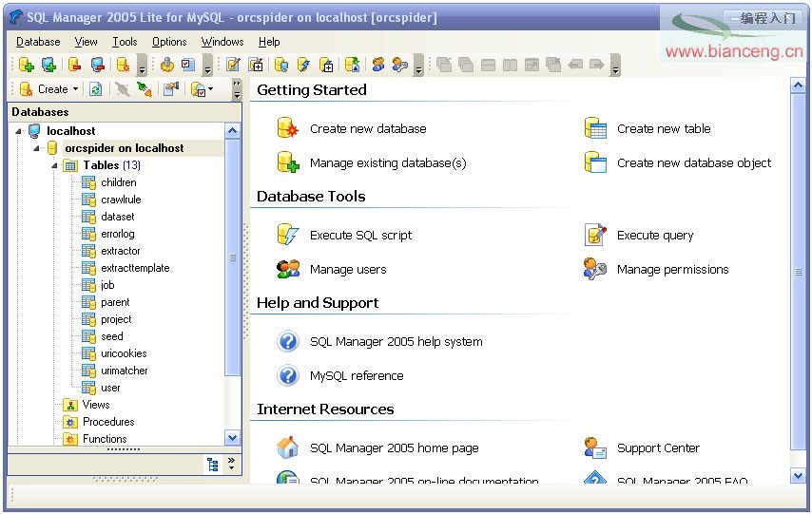
Task: Open the View menu
Action: click(86, 42)
